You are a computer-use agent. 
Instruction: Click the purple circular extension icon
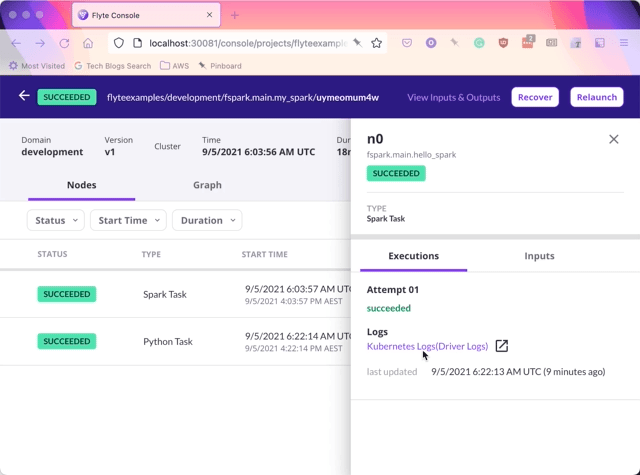click(x=431, y=43)
